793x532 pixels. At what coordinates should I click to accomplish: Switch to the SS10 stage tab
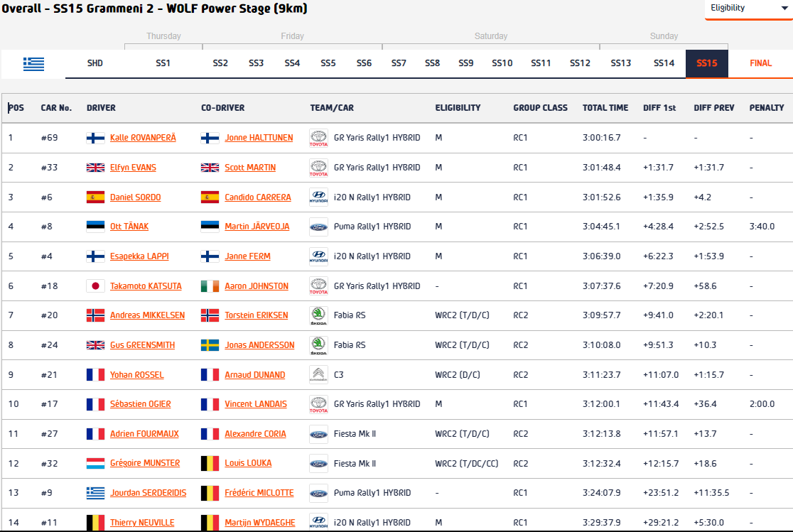(x=502, y=63)
